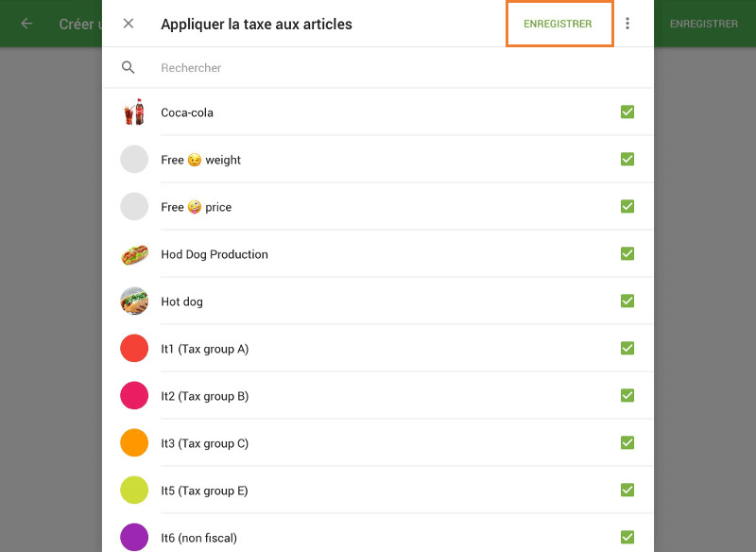This screenshot has height=552, width=756.
Task: Click the ENREGISTRER button behind the dialog
Action: [x=704, y=24]
